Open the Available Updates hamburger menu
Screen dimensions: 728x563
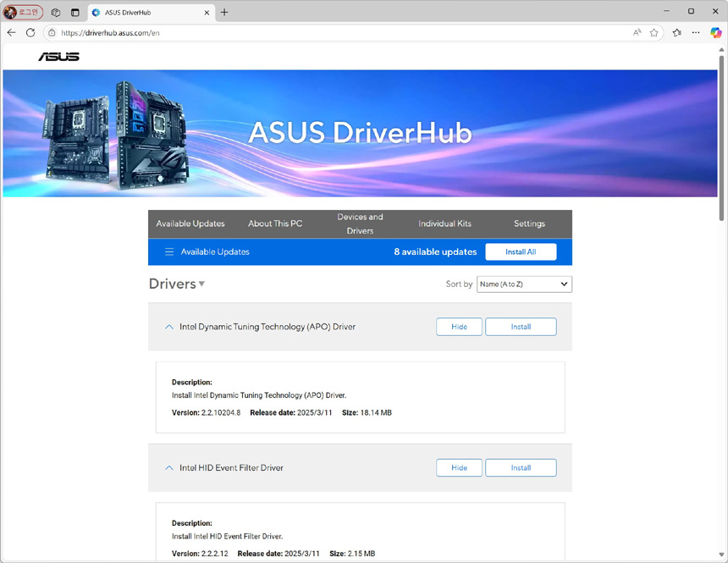pos(169,251)
